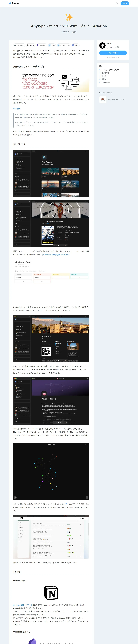The width and height of the screenshot is (138, 644).
Task: Click the Trip Planner screenshot image
Action: point(51,173)
